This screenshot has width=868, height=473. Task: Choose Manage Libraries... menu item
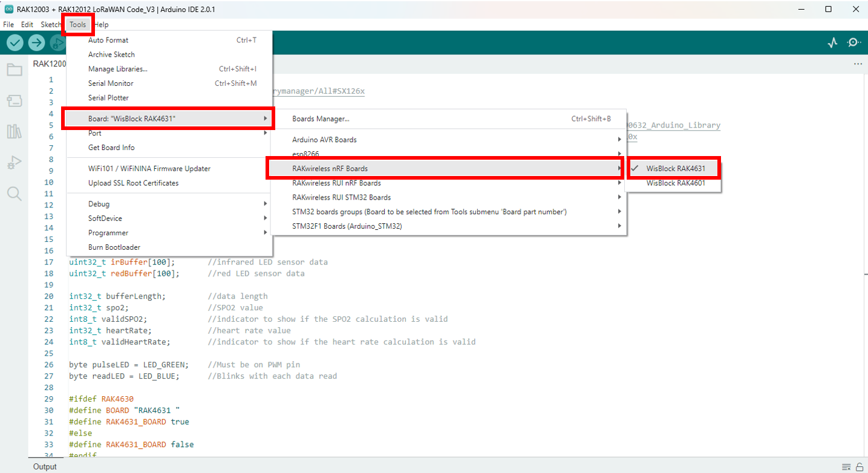169,69
